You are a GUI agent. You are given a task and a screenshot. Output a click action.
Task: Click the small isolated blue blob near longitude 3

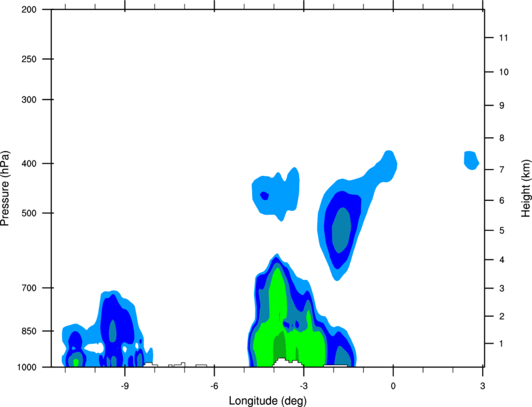[471, 160]
